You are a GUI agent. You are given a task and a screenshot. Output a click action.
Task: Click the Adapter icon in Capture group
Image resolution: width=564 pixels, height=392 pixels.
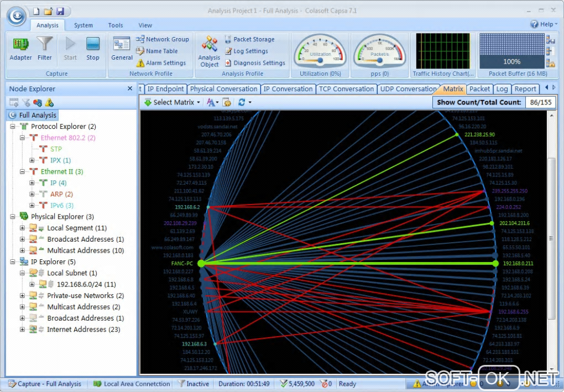tap(20, 49)
